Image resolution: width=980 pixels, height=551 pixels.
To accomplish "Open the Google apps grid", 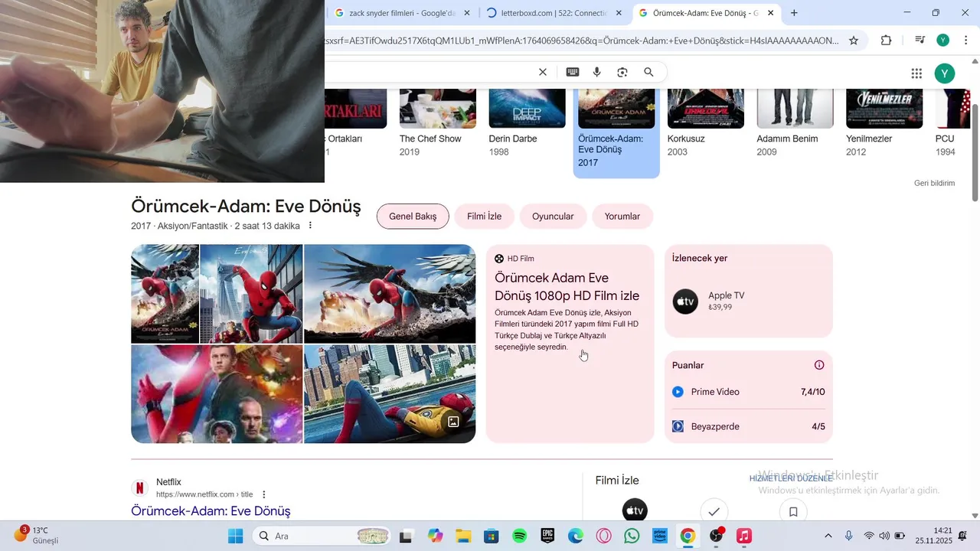I will (x=916, y=73).
